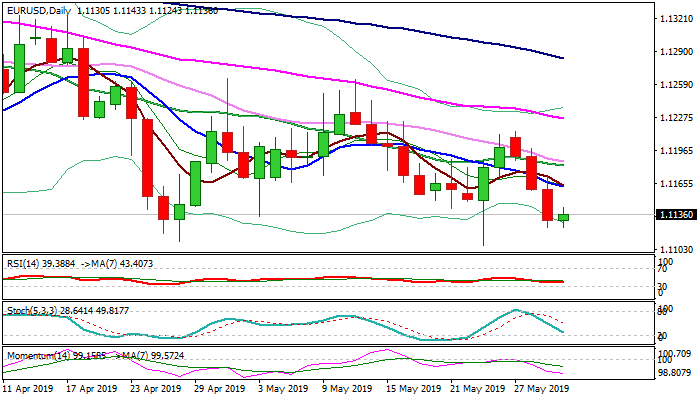Screen dimensions: 700x400
Task: Click the 15 May 2019 date label
Action: (415, 388)
